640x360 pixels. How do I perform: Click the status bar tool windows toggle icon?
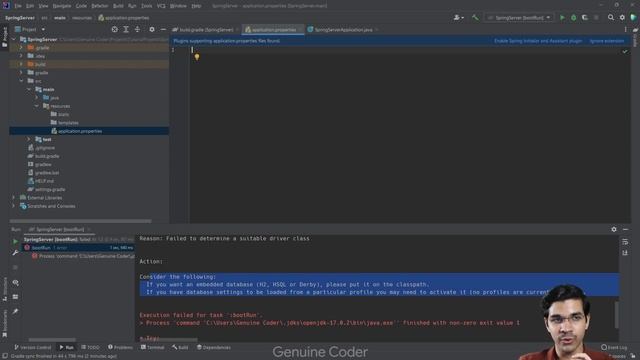click(x=4, y=356)
